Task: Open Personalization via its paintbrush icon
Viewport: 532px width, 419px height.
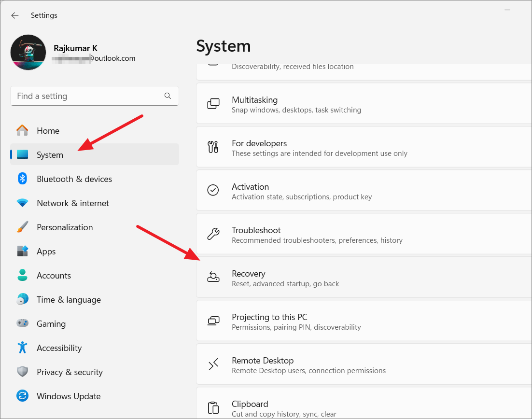Action: tap(23, 227)
